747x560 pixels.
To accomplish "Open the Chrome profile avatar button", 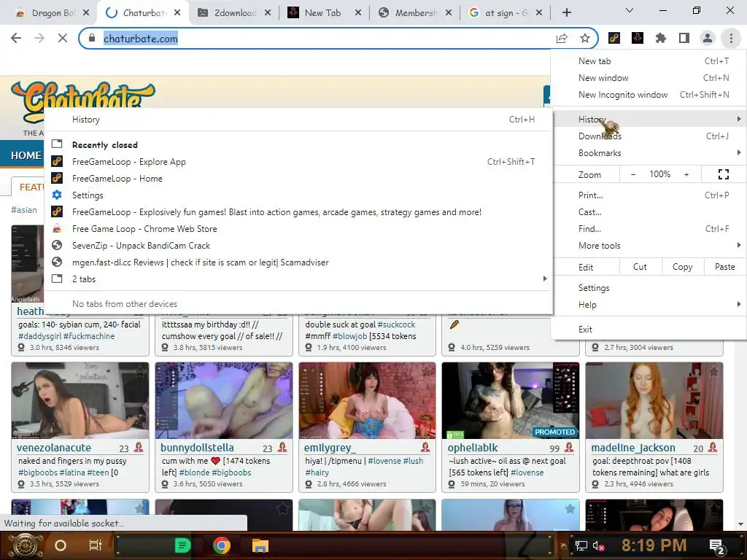I will click(x=708, y=38).
